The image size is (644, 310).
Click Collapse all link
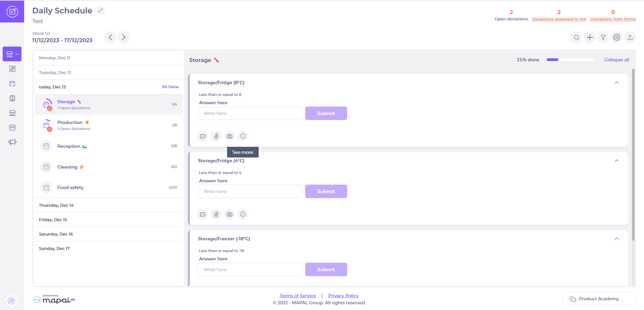pos(616,60)
